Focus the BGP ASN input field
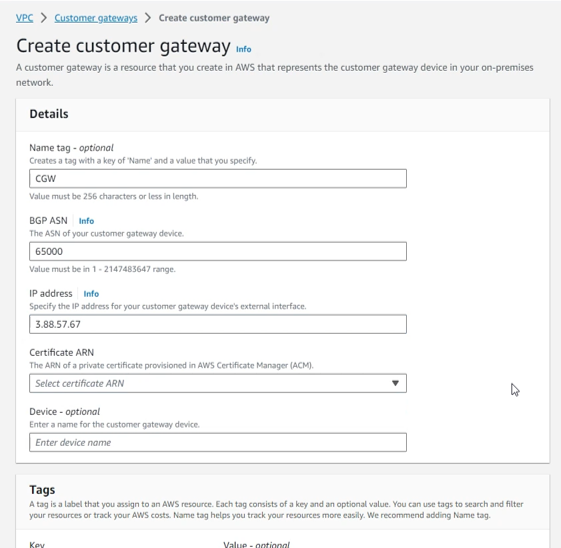The height and width of the screenshot is (548, 561). (218, 251)
